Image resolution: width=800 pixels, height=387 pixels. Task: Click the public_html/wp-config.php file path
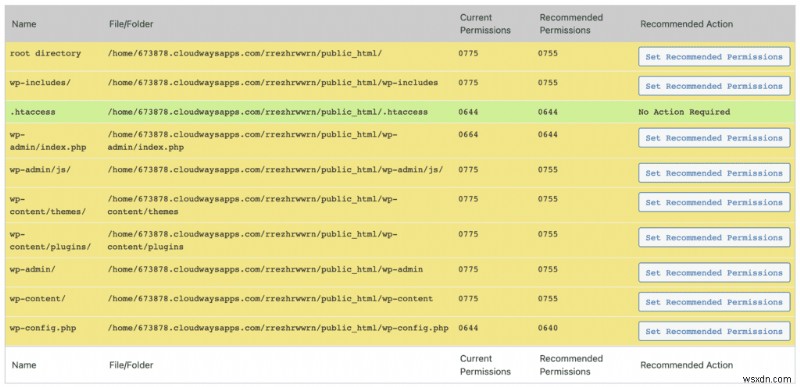click(x=278, y=328)
